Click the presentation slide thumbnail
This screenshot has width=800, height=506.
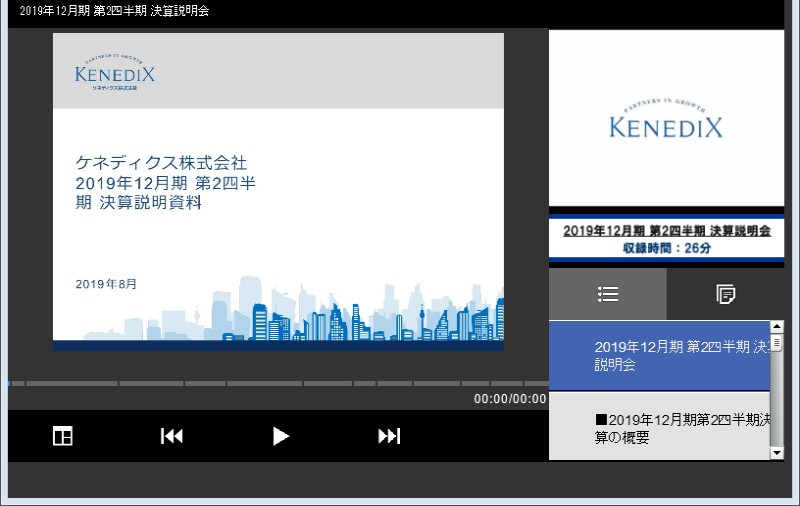(279, 192)
